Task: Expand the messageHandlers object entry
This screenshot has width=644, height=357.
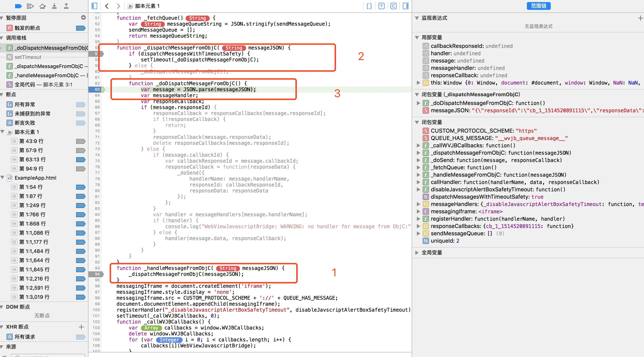Action: click(418, 204)
